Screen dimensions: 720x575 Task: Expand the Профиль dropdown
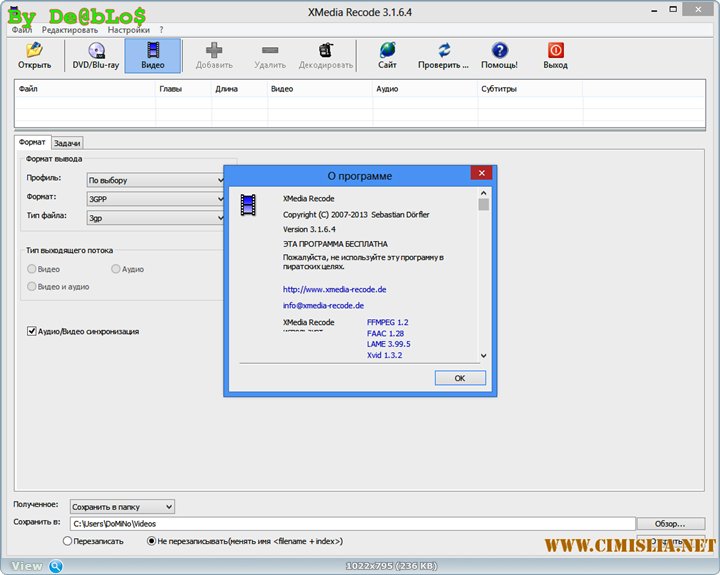pos(155,180)
